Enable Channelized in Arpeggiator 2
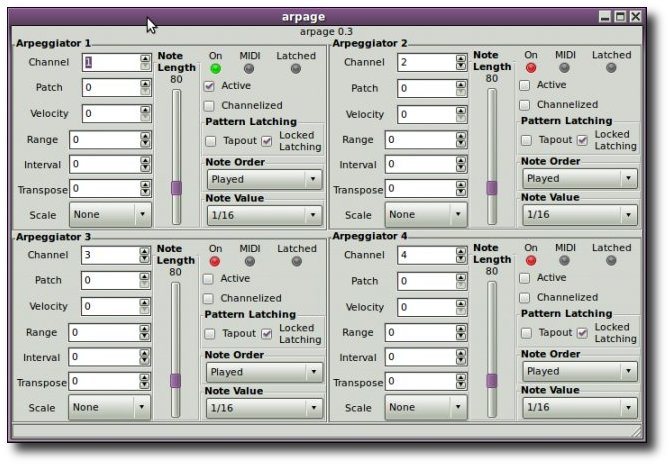670x466 pixels. coord(525,105)
